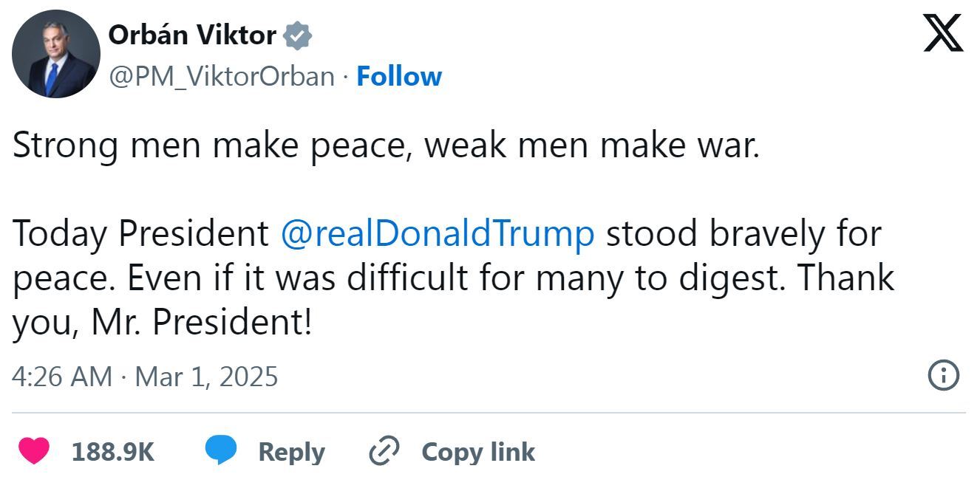Image resolution: width=980 pixels, height=477 pixels.
Task: Click the blue reply speech bubble icon
Action: click(220, 451)
